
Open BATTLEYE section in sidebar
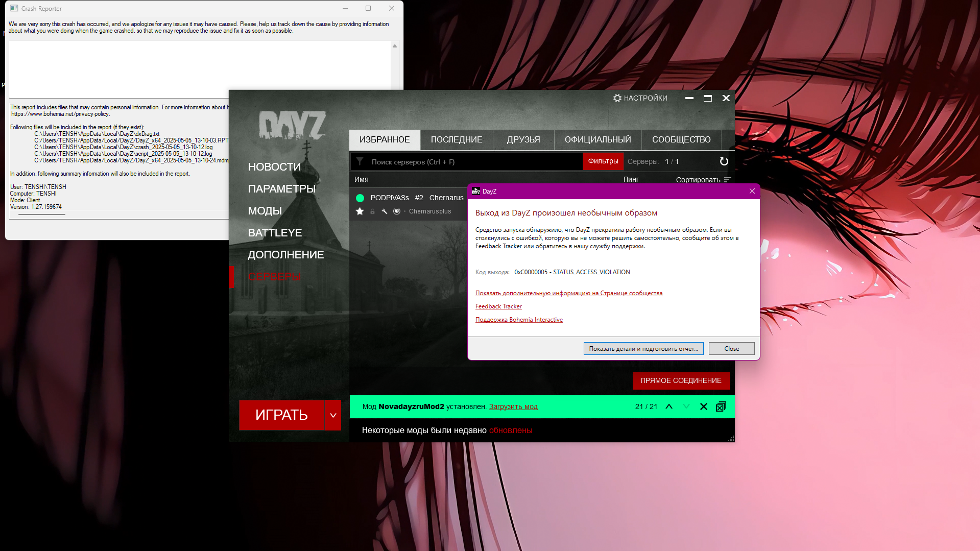(x=275, y=233)
